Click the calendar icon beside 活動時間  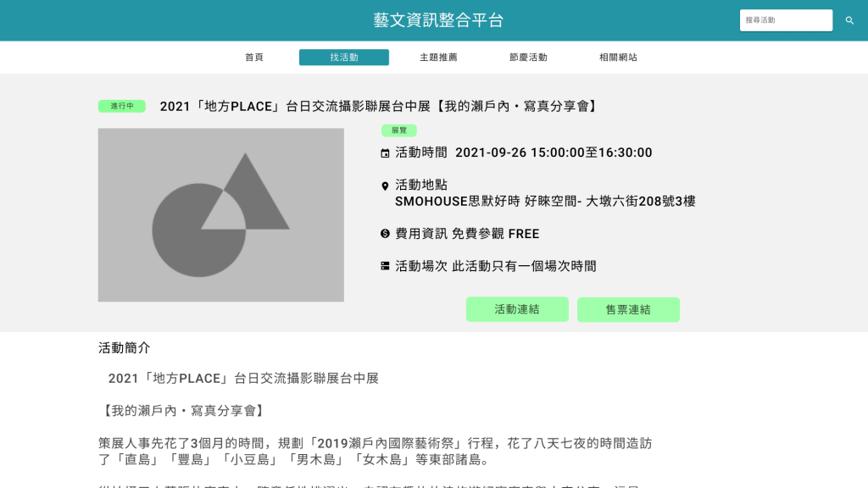pos(385,153)
